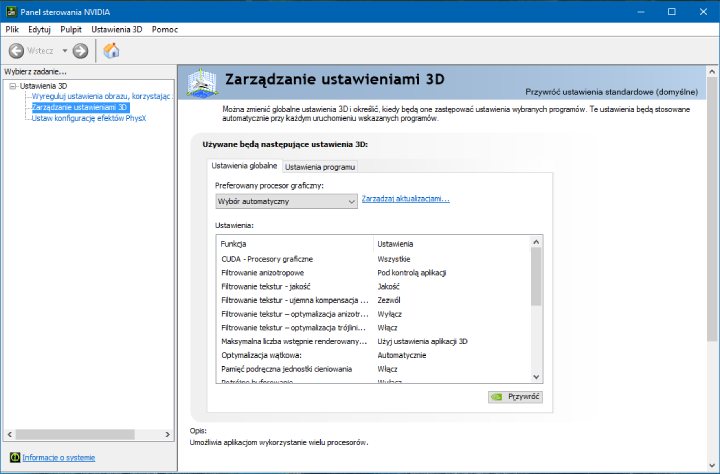Click the settings list scroll down arrow
This screenshot has width=720, height=474.
pyautogui.click(x=536, y=376)
